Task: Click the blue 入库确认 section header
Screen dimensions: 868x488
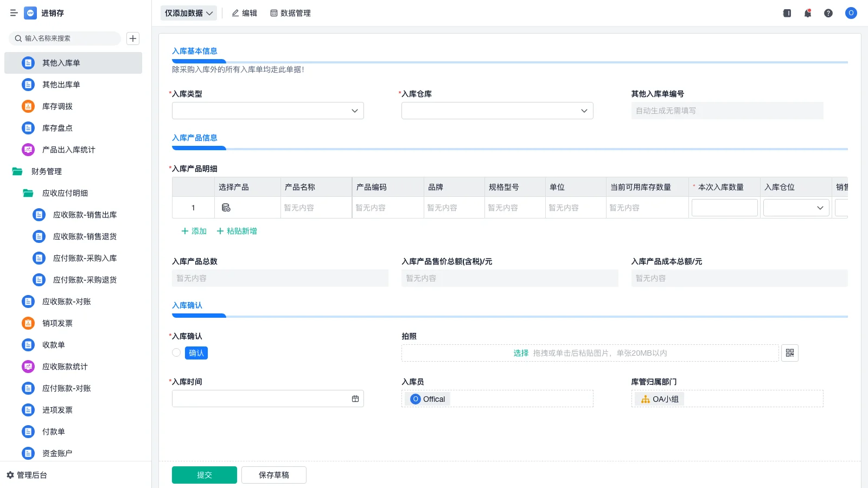Action: (187, 305)
